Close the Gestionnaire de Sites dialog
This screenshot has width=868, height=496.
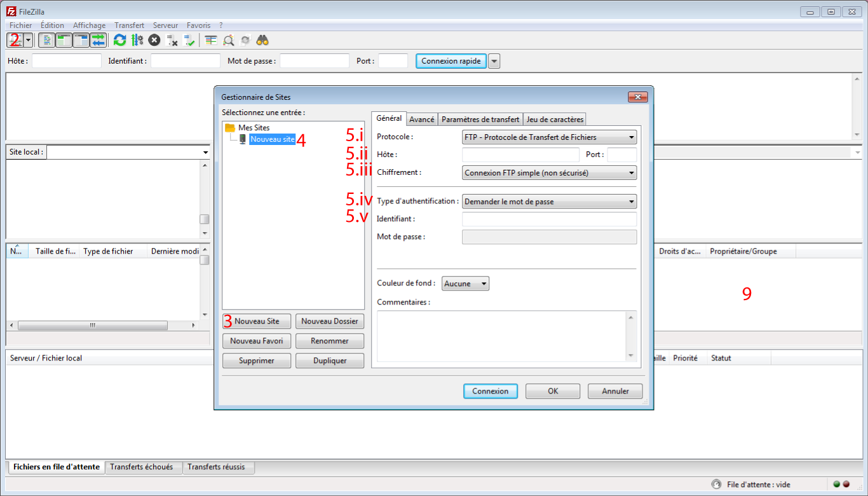pos(637,97)
